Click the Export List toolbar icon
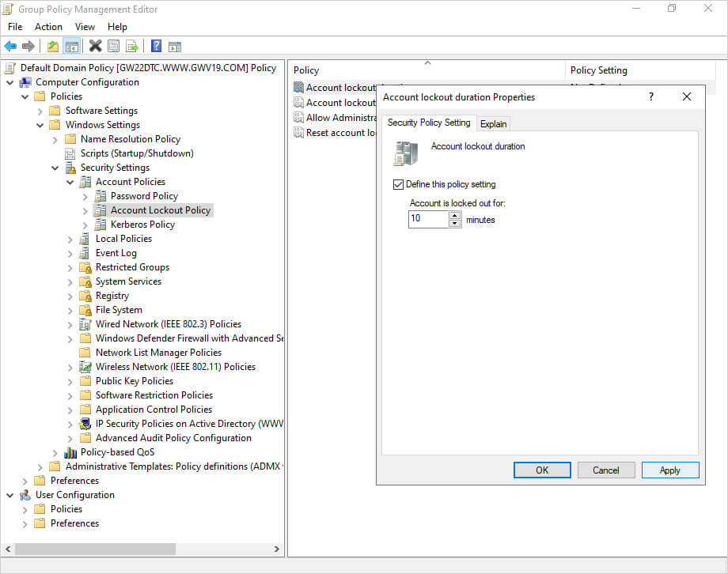Image resolution: width=728 pixels, height=574 pixels. click(x=131, y=47)
